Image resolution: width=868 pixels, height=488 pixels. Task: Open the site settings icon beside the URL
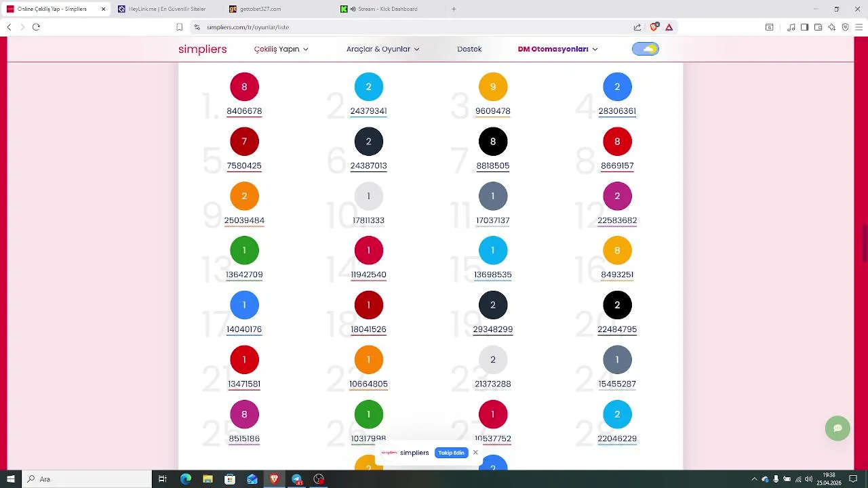coord(197,27)
